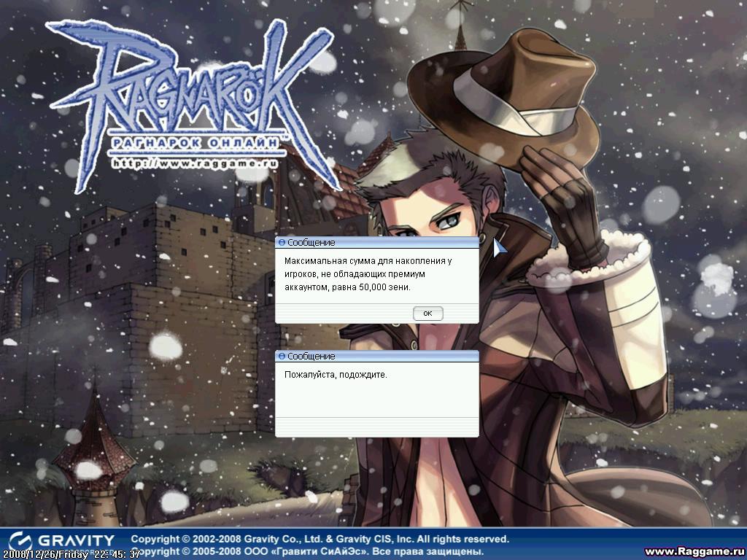
Task: Click OK in the premium account limit message
Action: click(x=427, y=314)
